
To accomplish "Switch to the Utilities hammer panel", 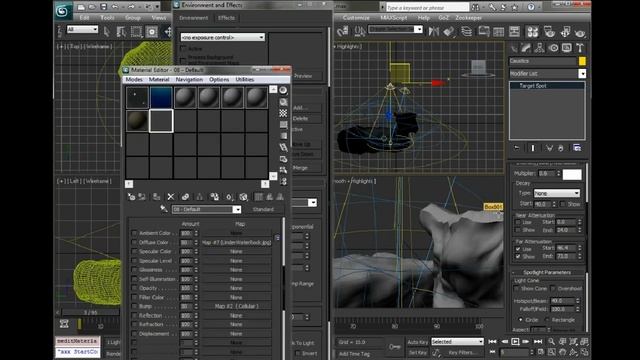I will click(x=580, y=48).
